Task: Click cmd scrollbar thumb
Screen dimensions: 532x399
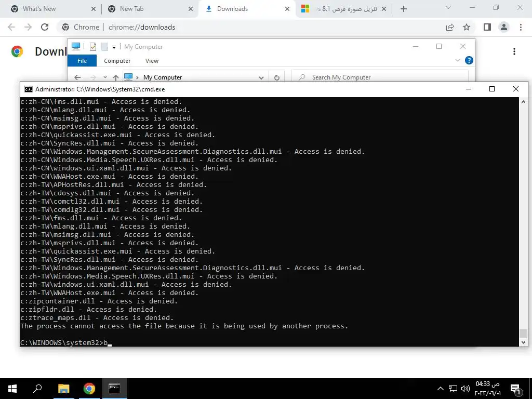Action: click(523, 333)
